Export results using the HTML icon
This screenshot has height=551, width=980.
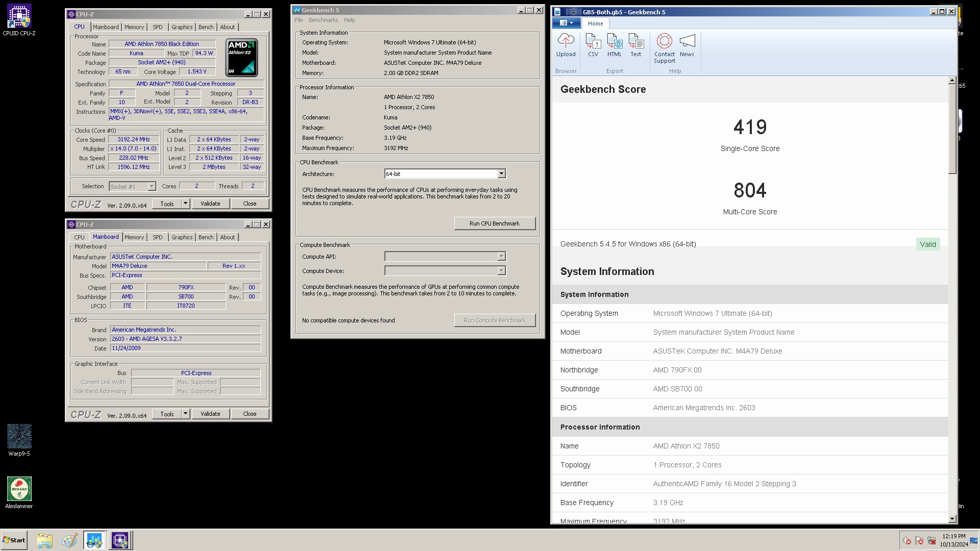pyautogui.click(x=615, y=45)
